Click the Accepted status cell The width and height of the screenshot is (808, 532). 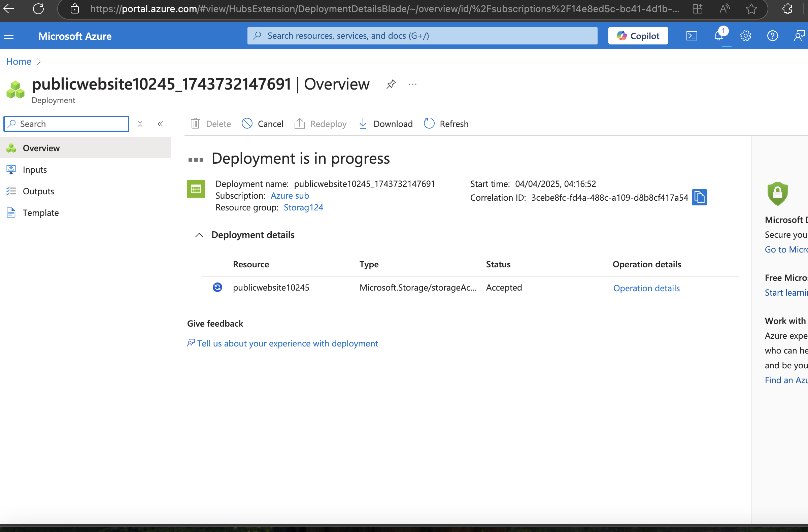pos(504,288)
